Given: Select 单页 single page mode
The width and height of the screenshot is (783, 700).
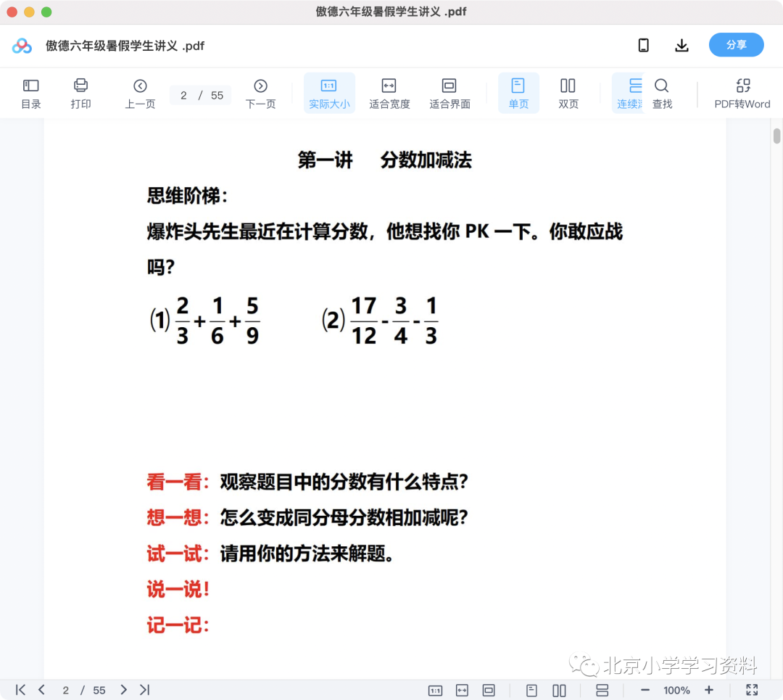Looking at the screenshot, I should tap(518, 94).
